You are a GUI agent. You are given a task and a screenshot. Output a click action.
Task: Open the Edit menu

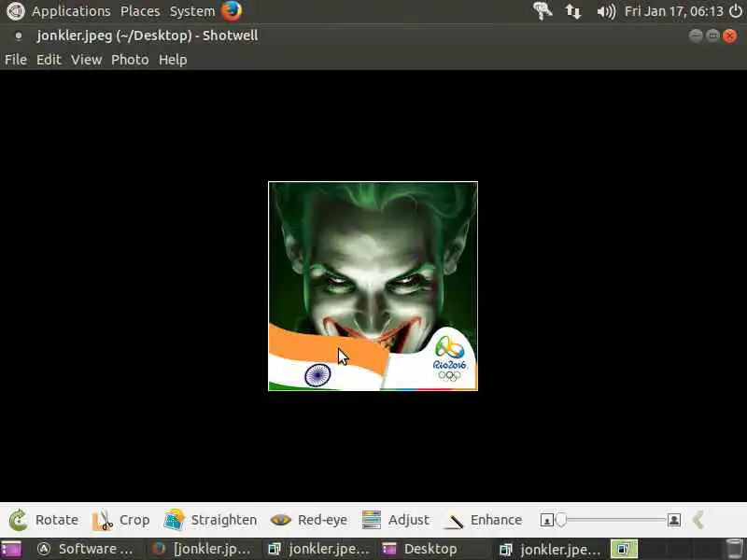(49, 60)
